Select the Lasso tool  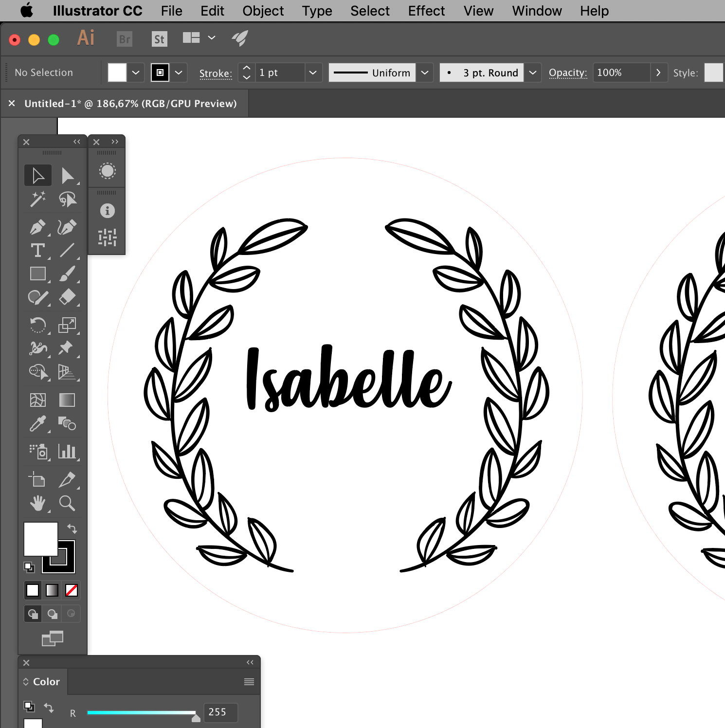tap(68, 199)
